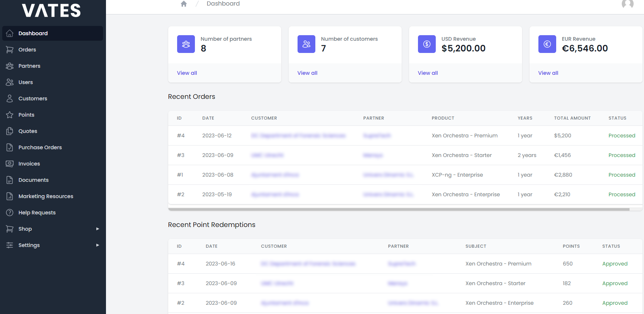Select the XCP-ng - Enterprise product cell
Screen dimensions: 644x314
point(457,175)
